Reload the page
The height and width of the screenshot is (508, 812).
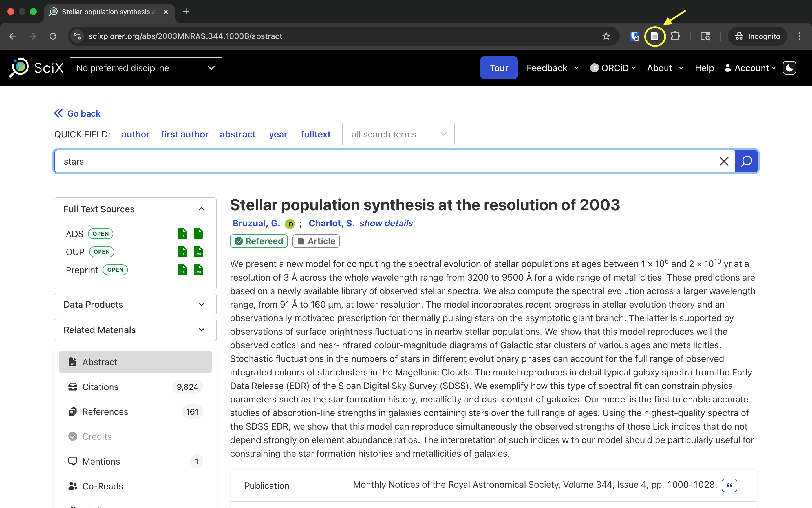pyautogui.click(x=53, y=36)
